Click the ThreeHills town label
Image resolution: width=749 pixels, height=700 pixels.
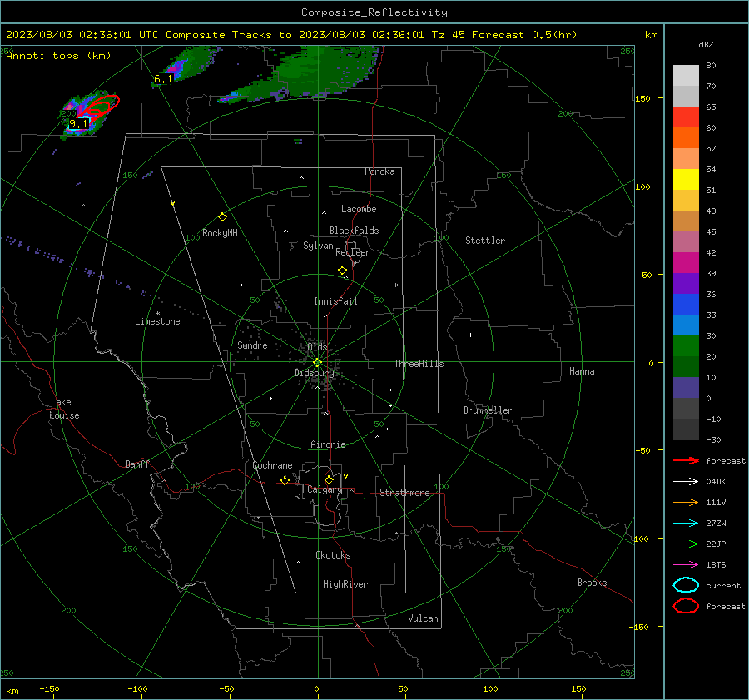(x=419, y=364)
